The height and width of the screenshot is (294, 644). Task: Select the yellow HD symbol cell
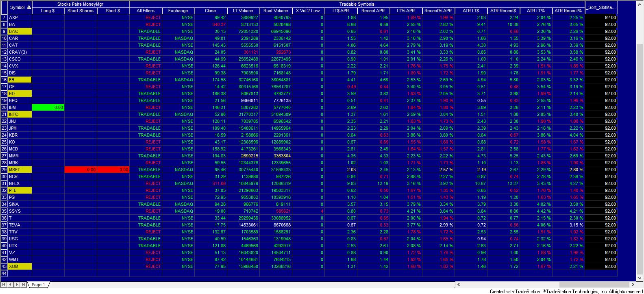[20, 94]
